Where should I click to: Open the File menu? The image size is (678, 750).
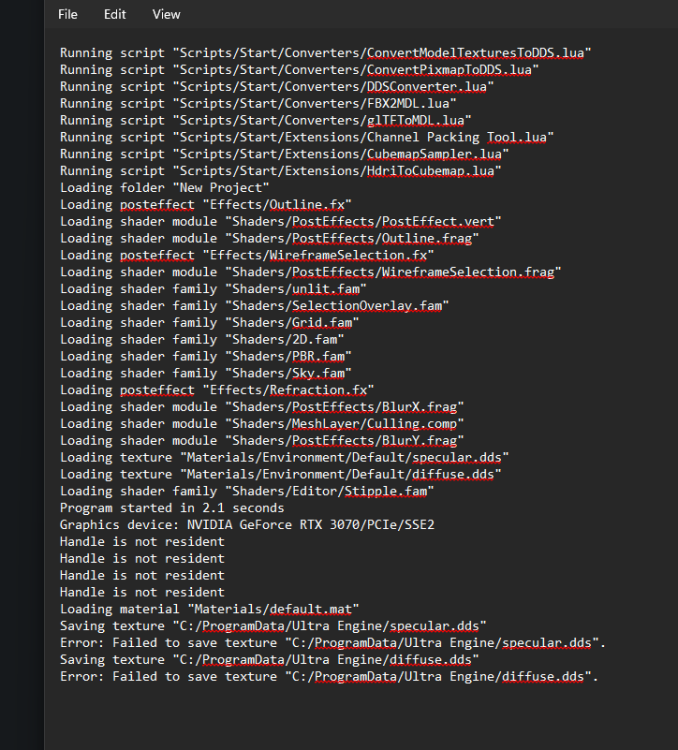click(68, 14)
